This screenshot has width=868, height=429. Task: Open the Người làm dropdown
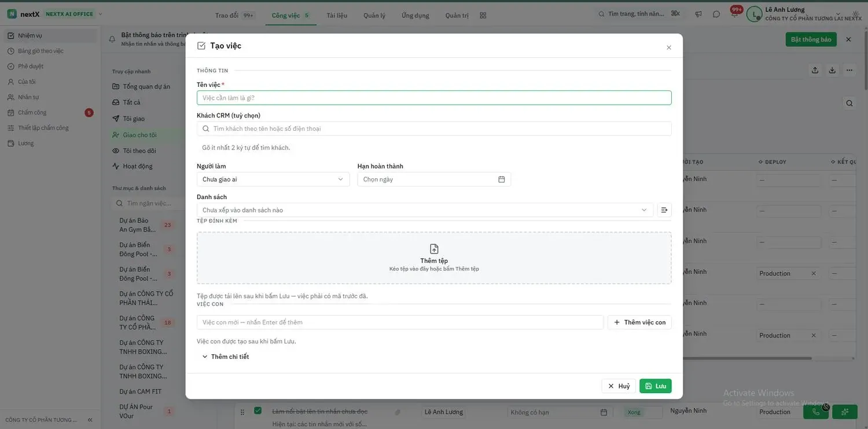pos(273,179)
